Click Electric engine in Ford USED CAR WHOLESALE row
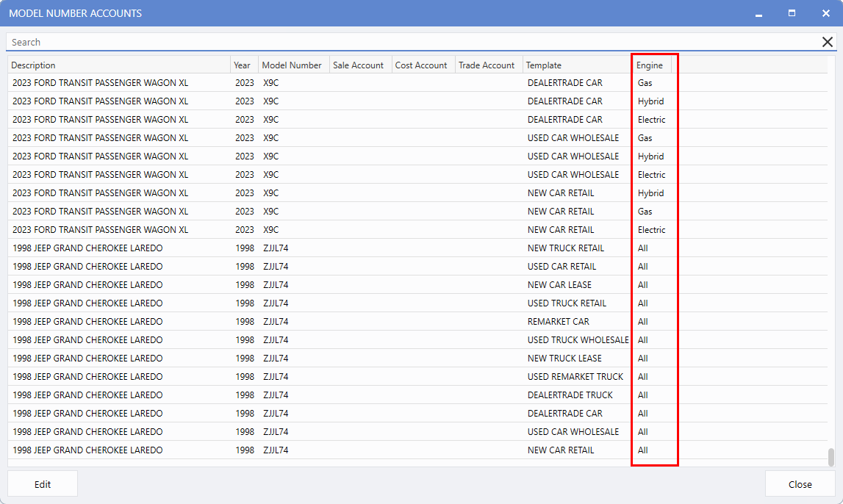This screenshot has height=504, width=843. [652, 175]
